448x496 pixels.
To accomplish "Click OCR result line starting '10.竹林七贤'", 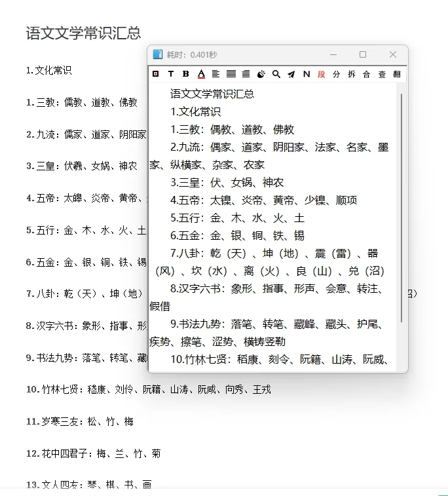I will [x=279, y=359].
